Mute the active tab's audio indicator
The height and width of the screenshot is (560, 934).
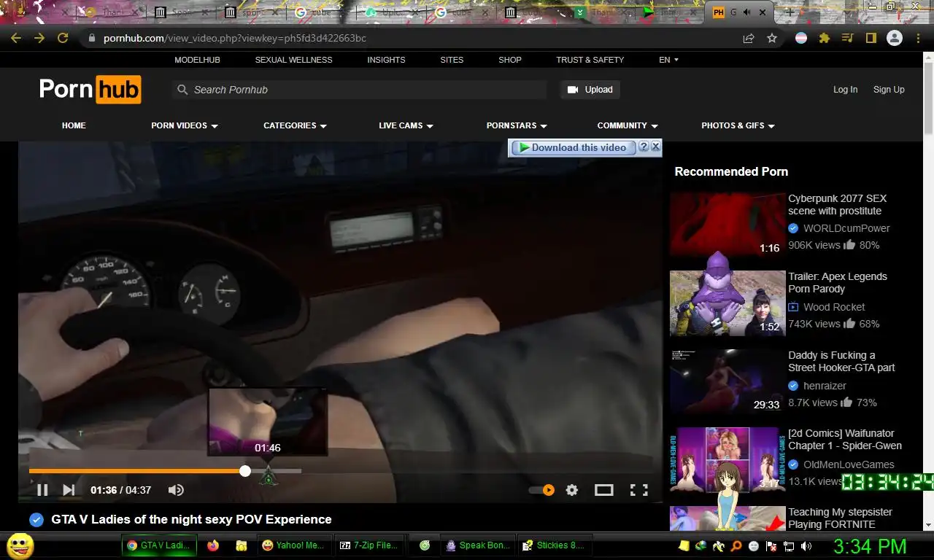[x=746, y=12]
